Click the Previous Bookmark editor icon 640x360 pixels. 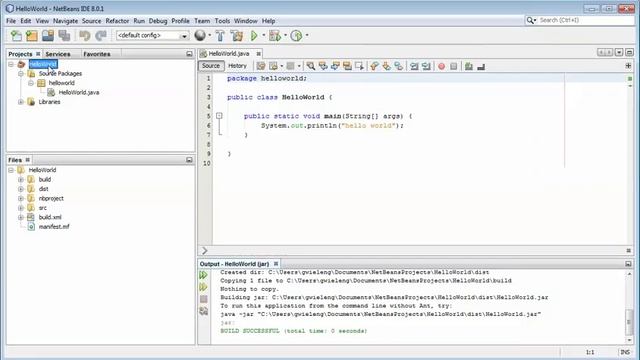coord(374,66)
